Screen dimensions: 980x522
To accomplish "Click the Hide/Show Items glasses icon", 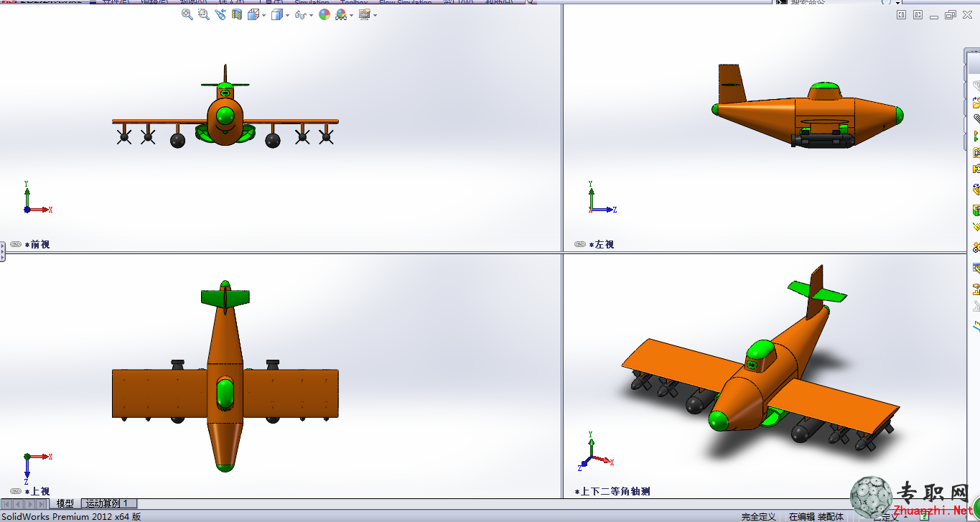I will tap(301, 15).
